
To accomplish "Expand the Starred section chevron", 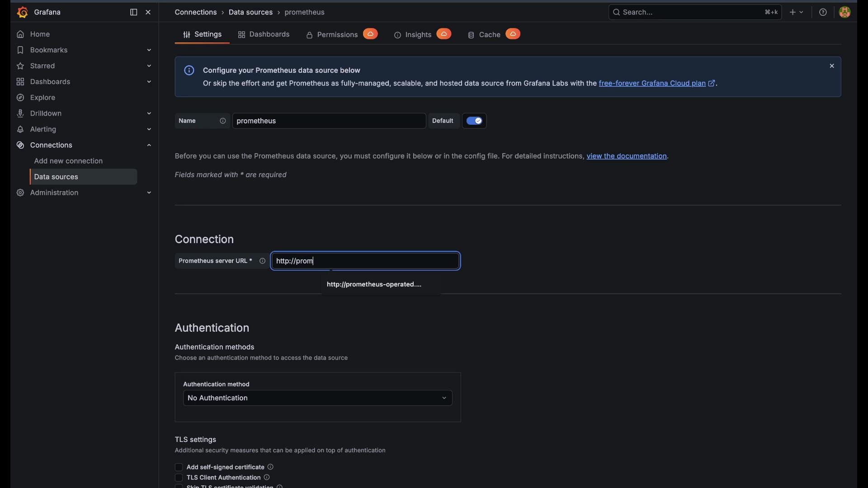I will click(149, 66).
